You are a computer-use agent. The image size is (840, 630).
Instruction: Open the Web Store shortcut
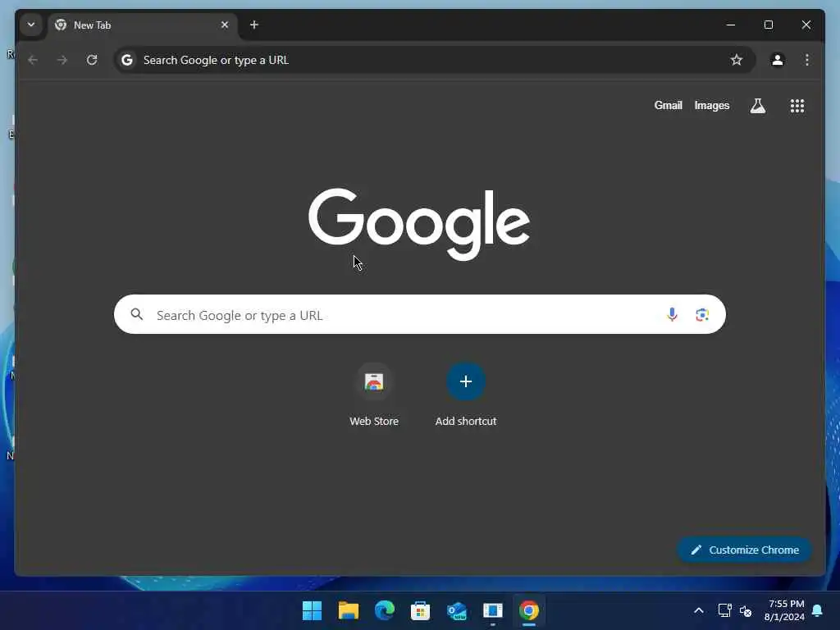tap(374, 395)
